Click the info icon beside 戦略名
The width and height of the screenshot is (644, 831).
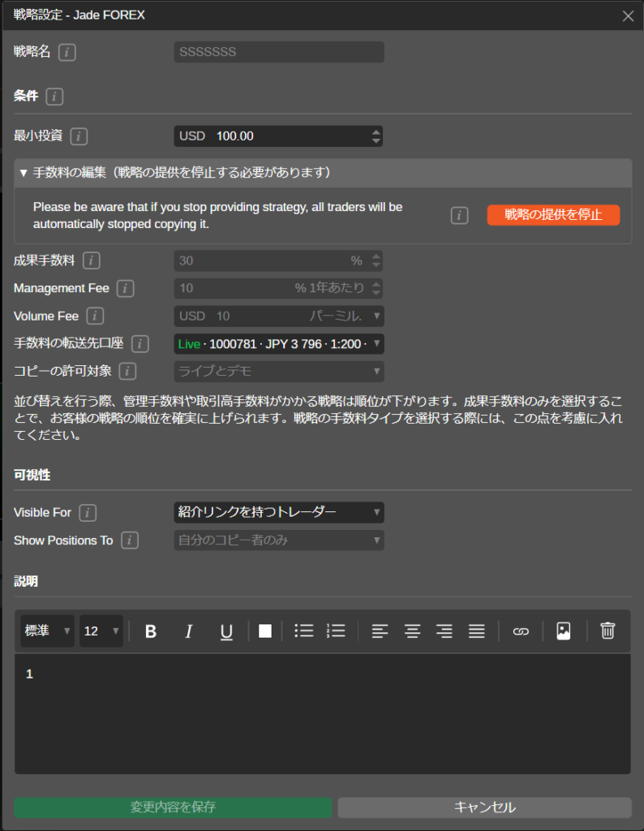(x=68, y=52)
